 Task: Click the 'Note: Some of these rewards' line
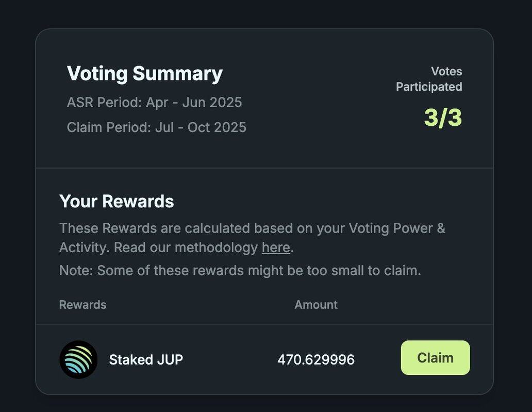point(240,270)
